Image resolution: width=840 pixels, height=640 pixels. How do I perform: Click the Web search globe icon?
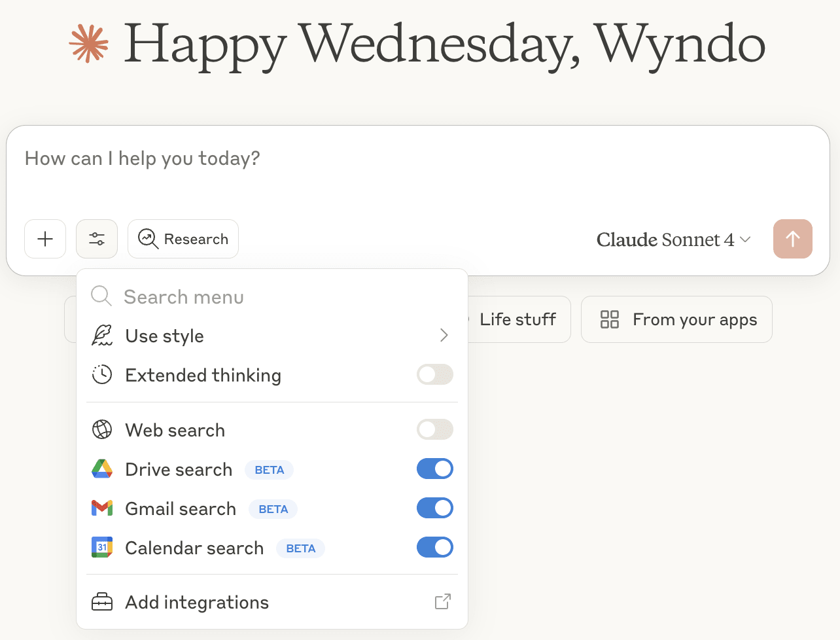[102, 430]
